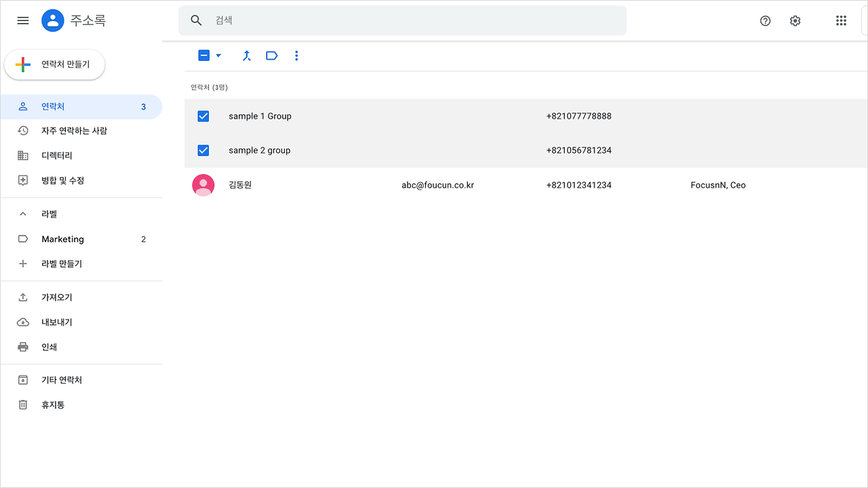Uncheck the sample 2 group checkbox
This screenshot has width=868, height=488.
[203, 150]
